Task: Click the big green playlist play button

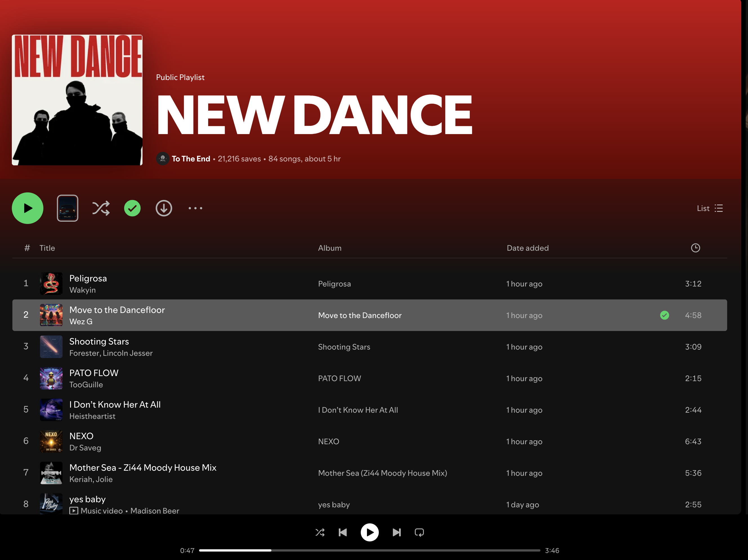Action: [27, 208]
